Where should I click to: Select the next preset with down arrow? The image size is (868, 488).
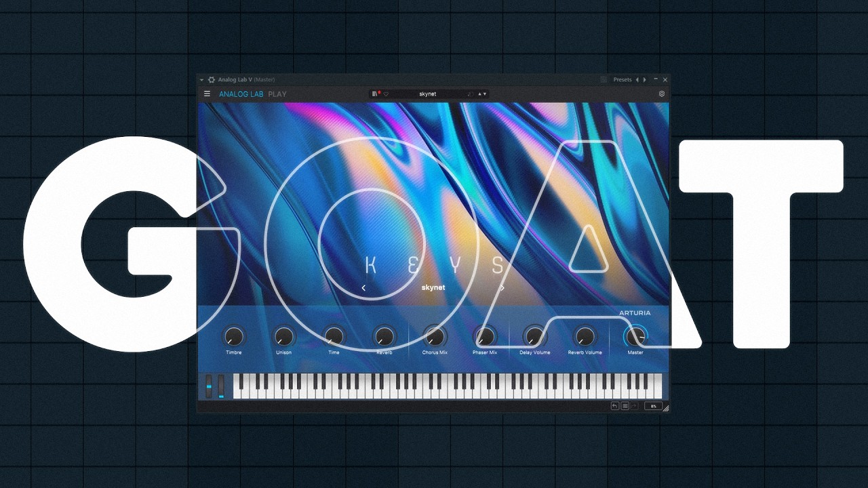(x=485, y=94)
